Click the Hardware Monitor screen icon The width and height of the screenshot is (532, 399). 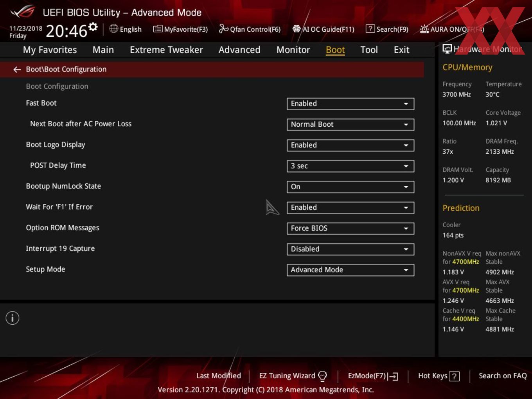click(x=447, y=49)
